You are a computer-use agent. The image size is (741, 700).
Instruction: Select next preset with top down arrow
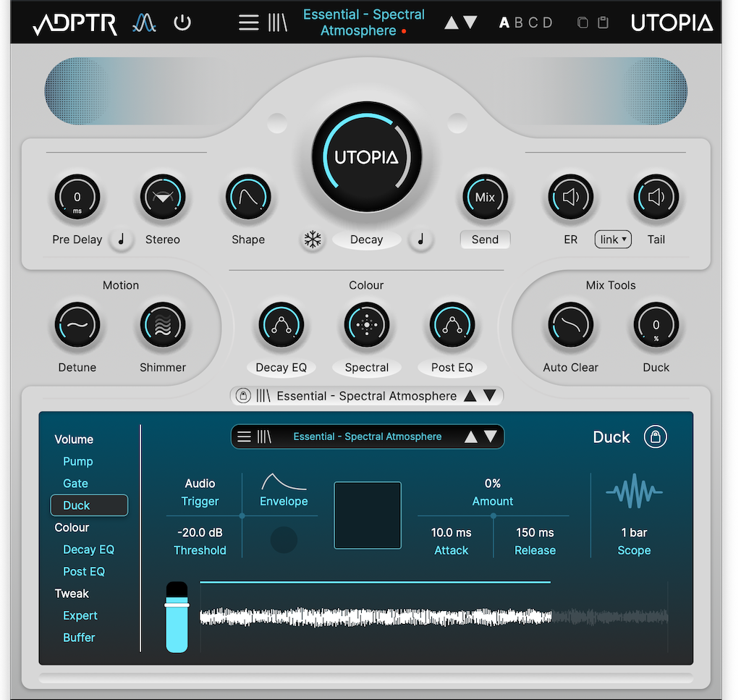click(470, 22)
